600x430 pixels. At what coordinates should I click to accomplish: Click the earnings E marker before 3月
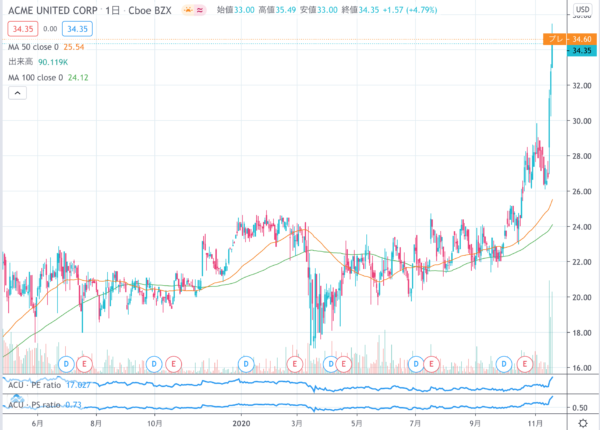click(295, 364)
